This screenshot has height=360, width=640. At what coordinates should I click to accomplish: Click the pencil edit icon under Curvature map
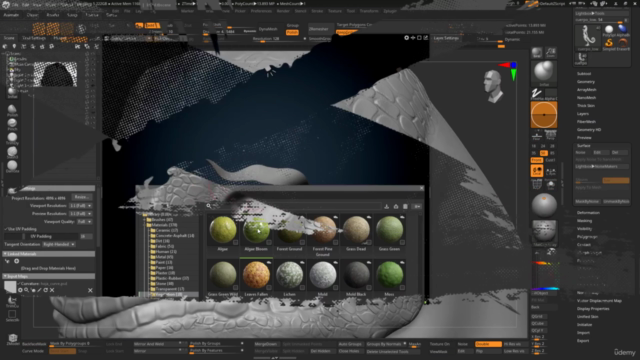point(39,290)
